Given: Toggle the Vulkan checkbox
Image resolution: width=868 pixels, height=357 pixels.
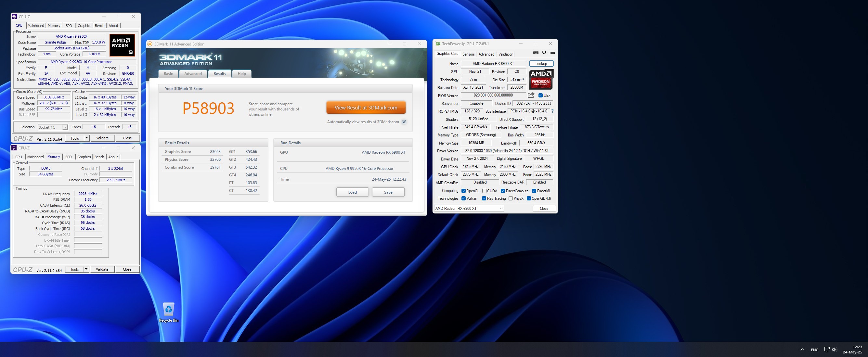Looking at the screenshot, I should tap(463, 198).
